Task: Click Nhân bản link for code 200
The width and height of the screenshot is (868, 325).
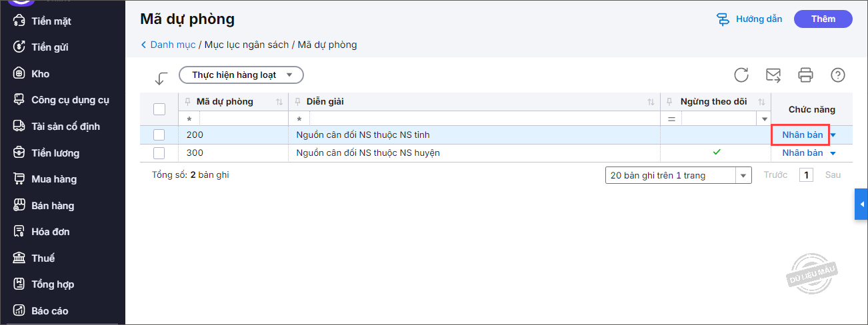Action: (802, 135)
